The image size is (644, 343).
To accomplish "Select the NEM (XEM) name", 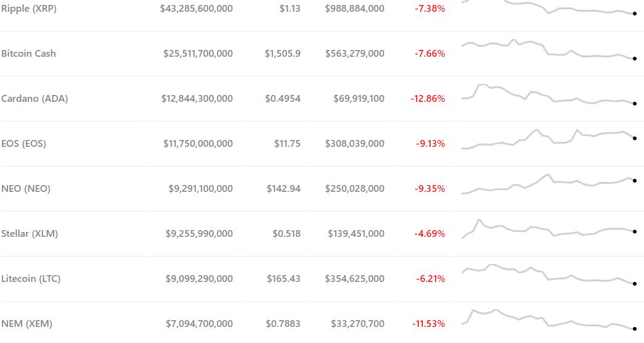I will click(x=26, y=324).
